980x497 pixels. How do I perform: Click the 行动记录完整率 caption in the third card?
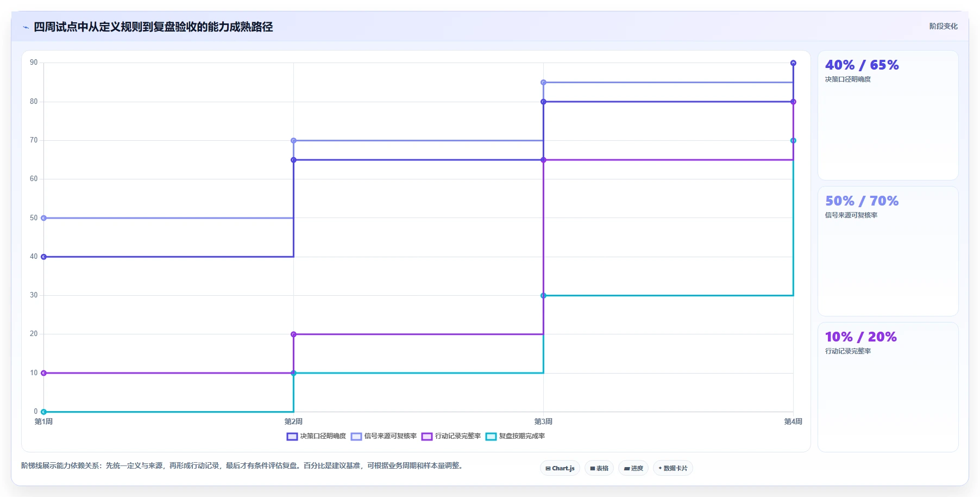tap(848, 351)
